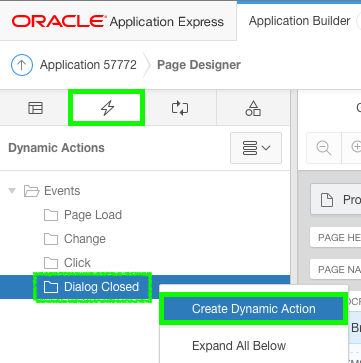Open the Rendering tab icon
This screenshot has width=361, height=363.
35,108
